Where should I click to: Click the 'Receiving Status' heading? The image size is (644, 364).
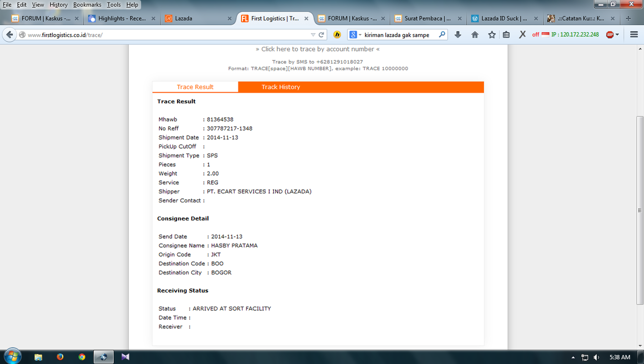(x=183, y=290)
